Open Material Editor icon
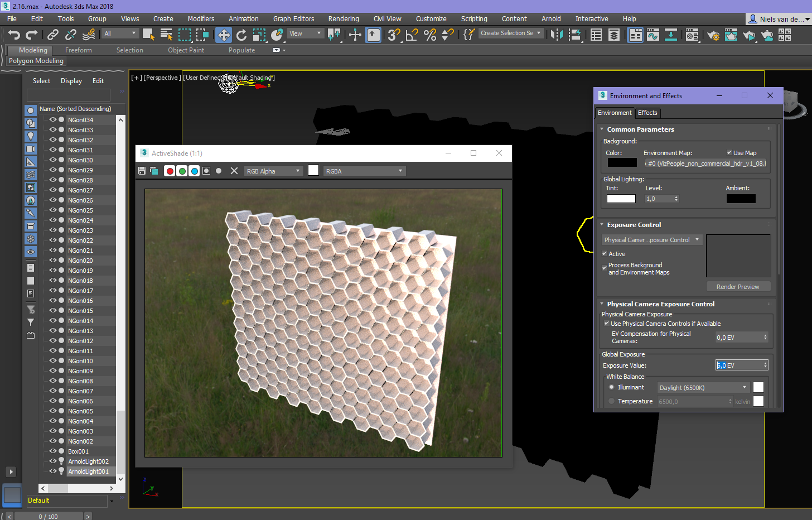The height and width of the screenshot is (520, 812). tap(692, 35)
